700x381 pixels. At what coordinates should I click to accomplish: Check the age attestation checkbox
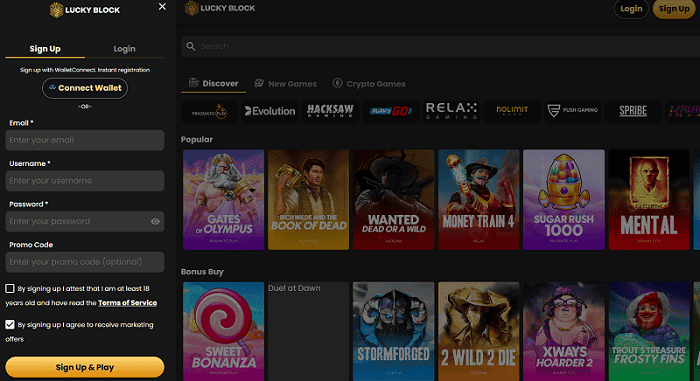point(10,289)
